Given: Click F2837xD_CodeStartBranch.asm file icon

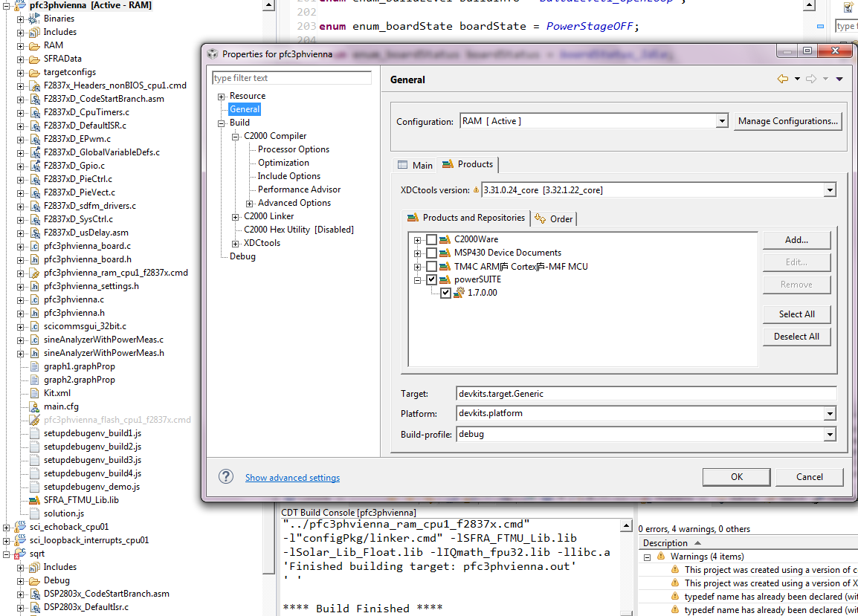Looking at the screenshot, I should pos(34,99).
